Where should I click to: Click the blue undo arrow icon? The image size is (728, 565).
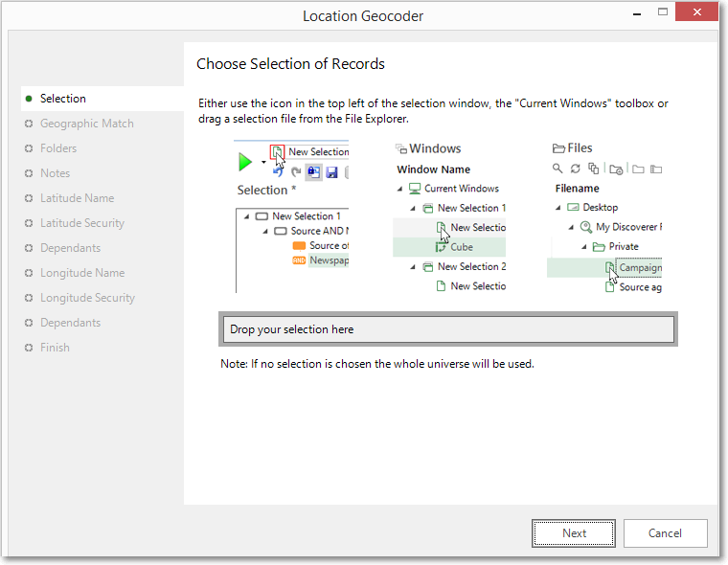click(x=278, y=172)
